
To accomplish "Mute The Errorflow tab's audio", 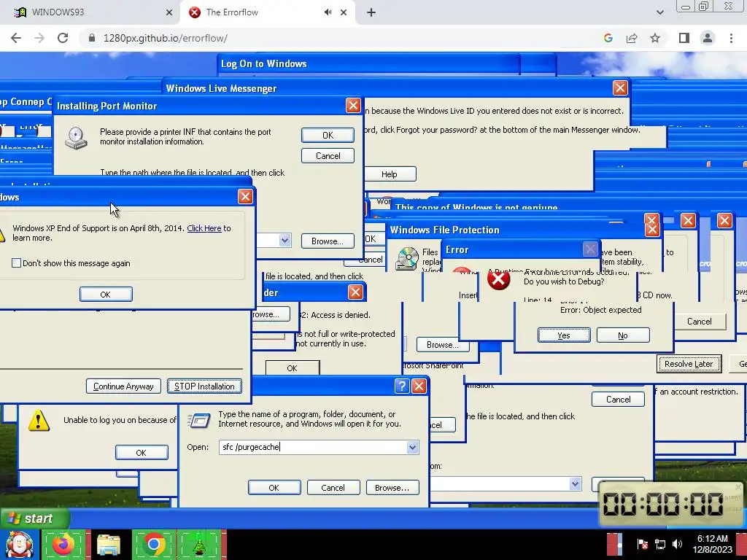I will [x=328, y=12].
